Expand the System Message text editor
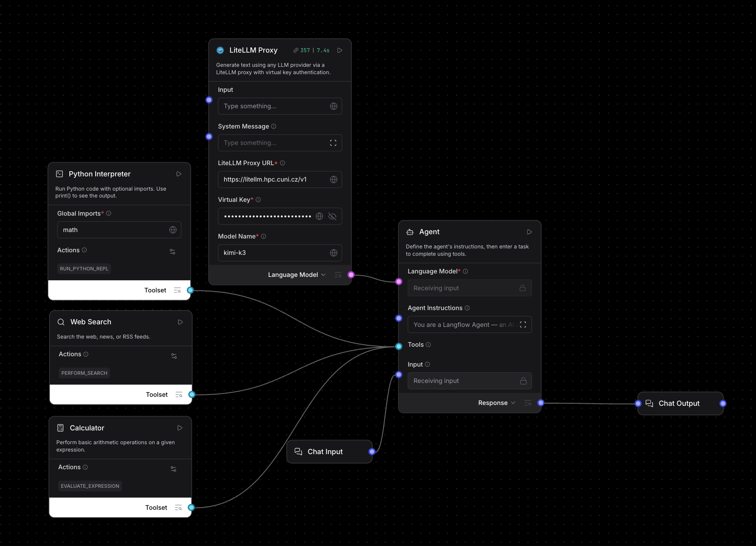Viewport: 756px width, 546px height. tap(333, 143)
